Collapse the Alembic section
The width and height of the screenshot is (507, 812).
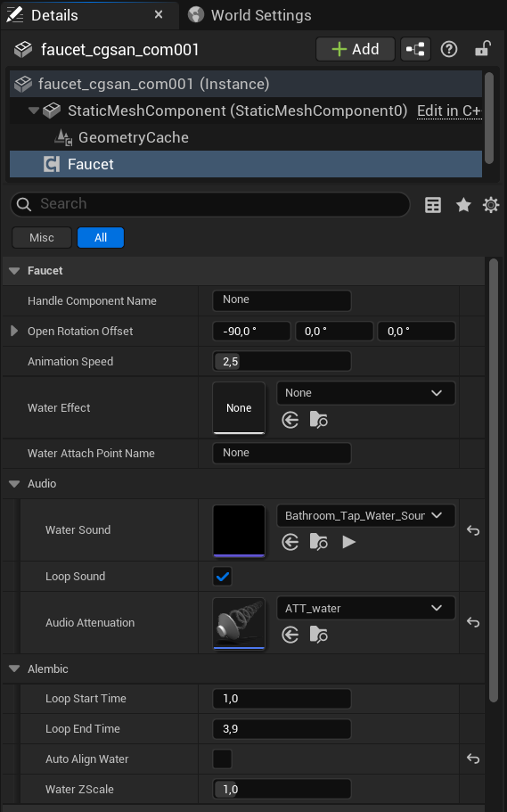point(14,669)
